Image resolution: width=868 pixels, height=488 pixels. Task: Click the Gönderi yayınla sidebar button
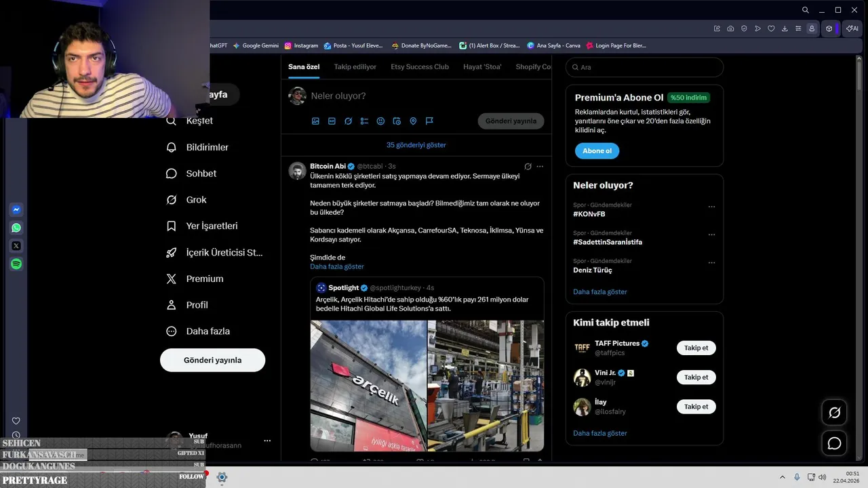212,360
